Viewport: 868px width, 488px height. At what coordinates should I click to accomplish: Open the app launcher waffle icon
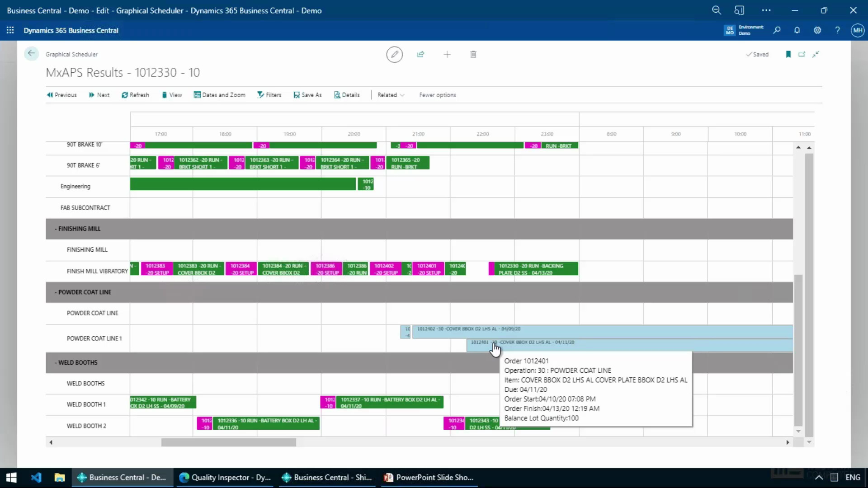pos(10,30)
